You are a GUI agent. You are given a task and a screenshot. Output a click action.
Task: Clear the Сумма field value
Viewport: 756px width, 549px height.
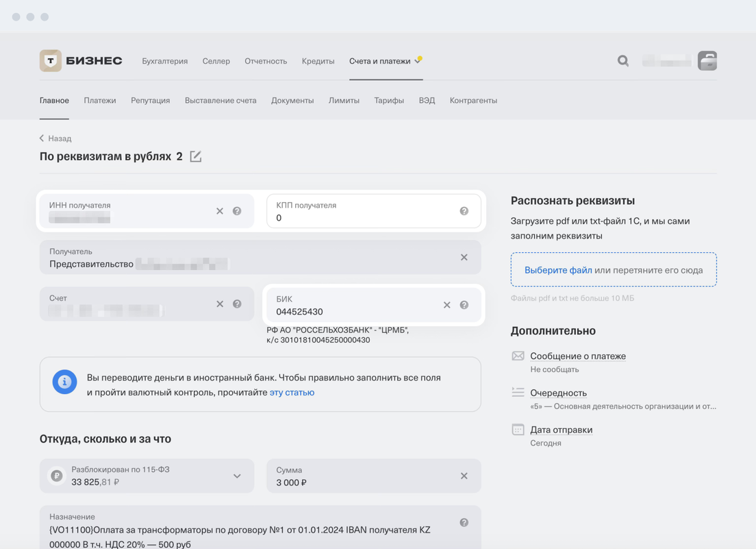464,476
